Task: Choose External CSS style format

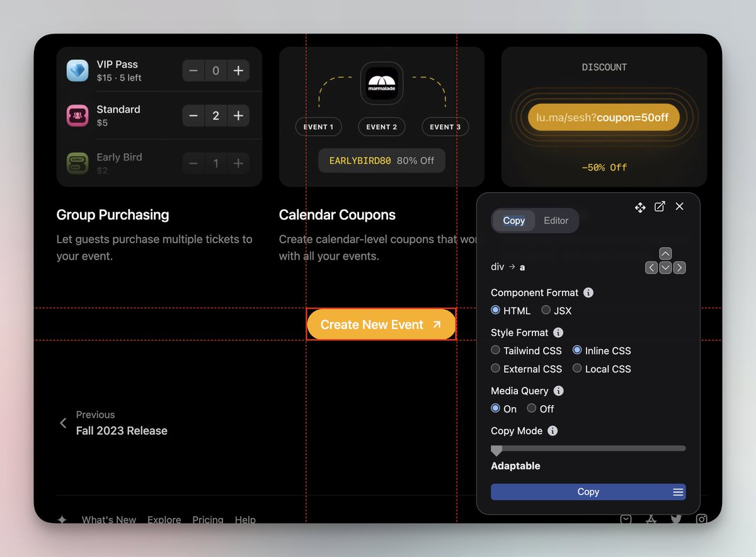Action: [x=495, y=368]
